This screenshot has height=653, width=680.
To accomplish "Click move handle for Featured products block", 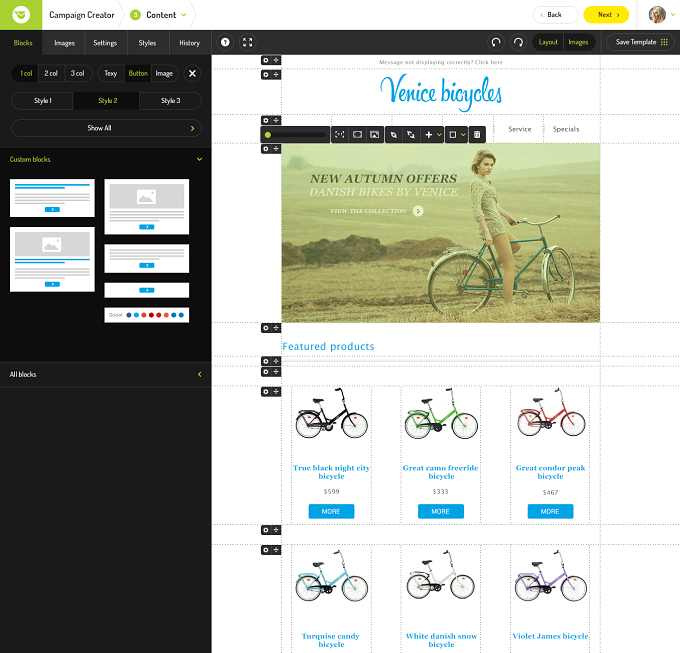I will point(276,328).
